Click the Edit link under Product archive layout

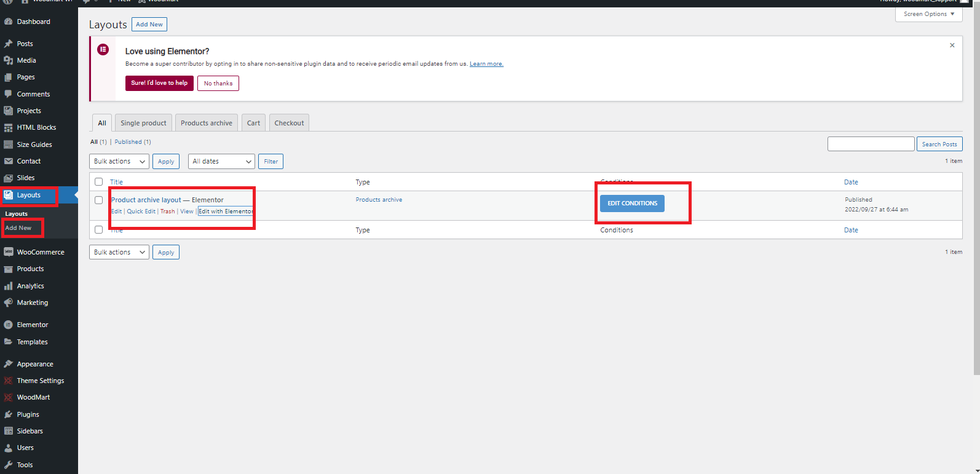(x=116, y=211)
